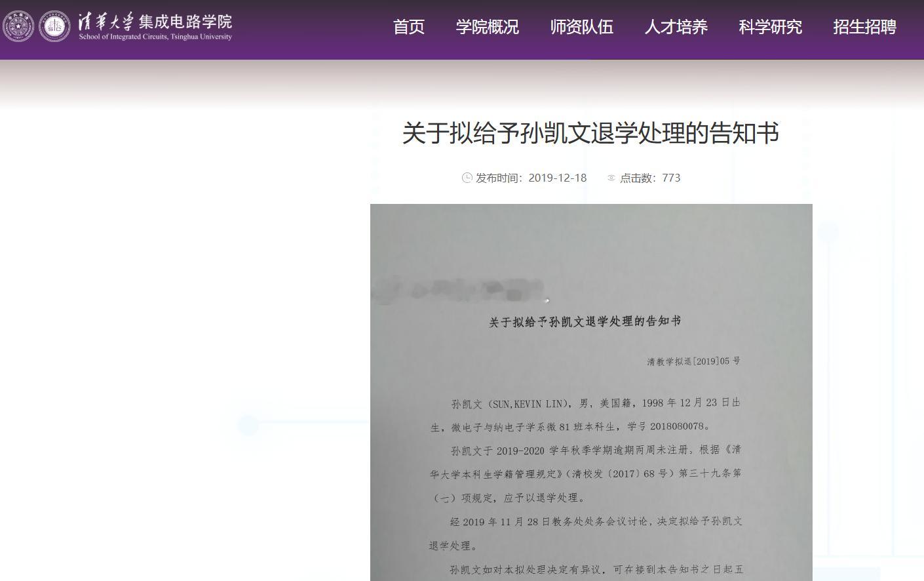This screenshot has height=581, width=924.
Task: Go to 首页 in the navigation bar
Action: click(409, 27)
